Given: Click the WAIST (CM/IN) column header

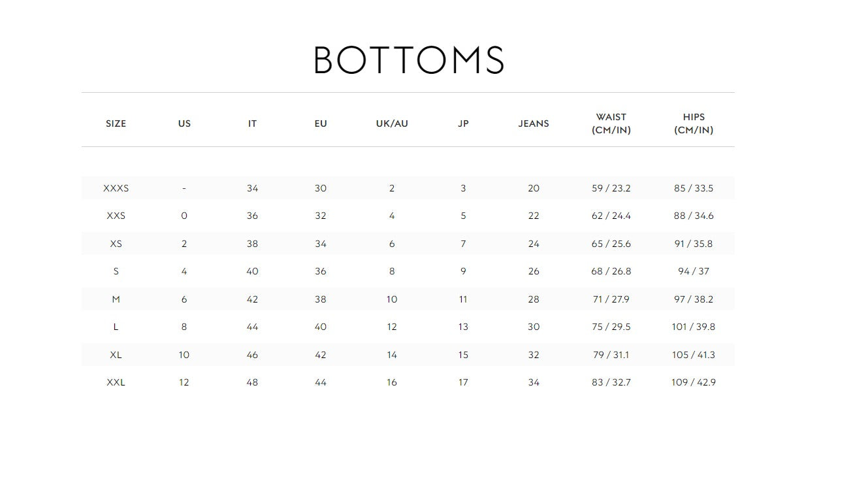Looking at the screenshot, I should tap(611, 123).
